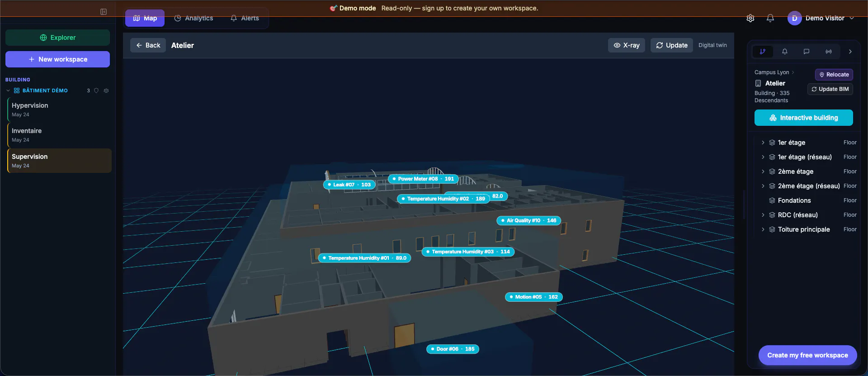Viewport: 868px width, 376px height.
Task: Click the grid icon beside BÂTIMENT DÉMO
Action: click(x=17, y=90)
